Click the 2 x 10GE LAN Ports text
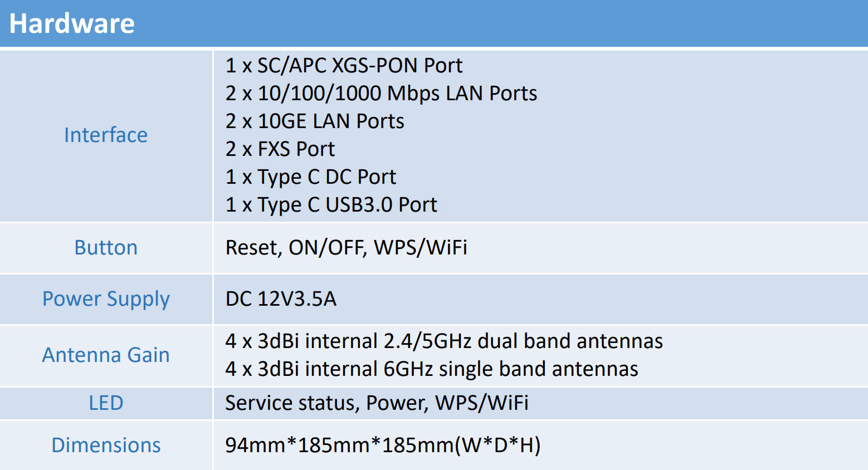 [315, 121]
